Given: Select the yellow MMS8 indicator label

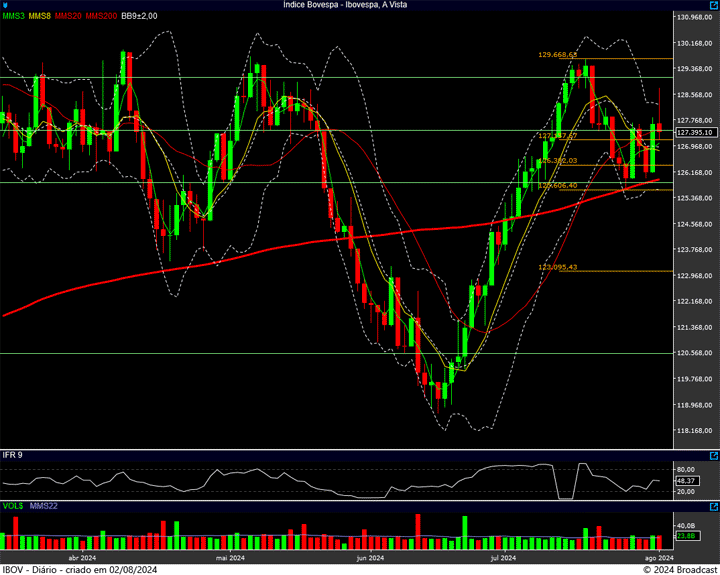Looking at the screenshot, I should coord(40,16).
